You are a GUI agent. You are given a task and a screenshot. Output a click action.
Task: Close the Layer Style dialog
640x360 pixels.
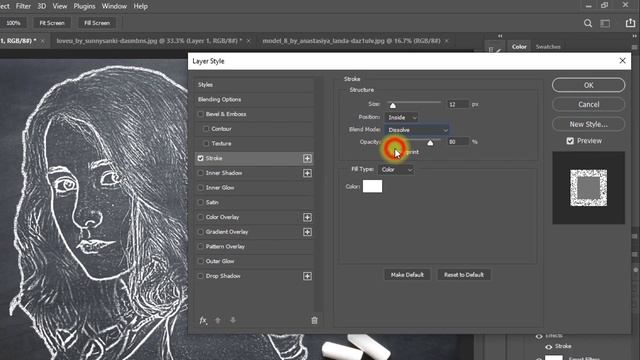click(622, 61)
